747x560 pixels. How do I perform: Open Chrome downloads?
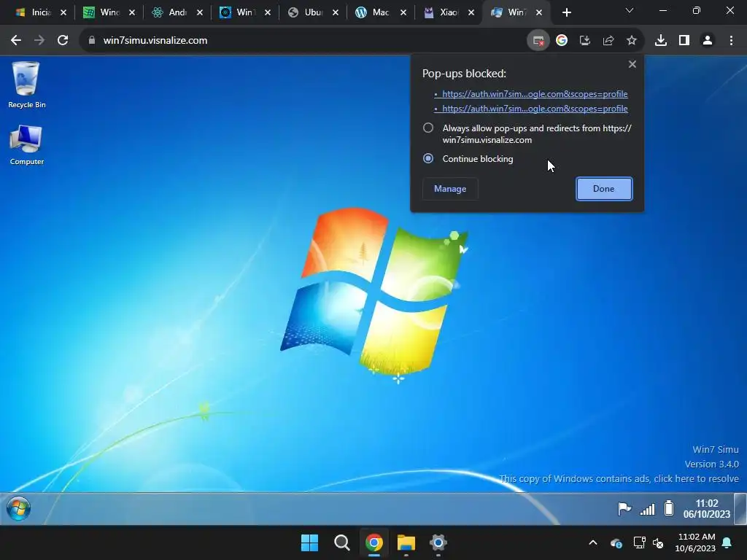click(x=661, y=41)
